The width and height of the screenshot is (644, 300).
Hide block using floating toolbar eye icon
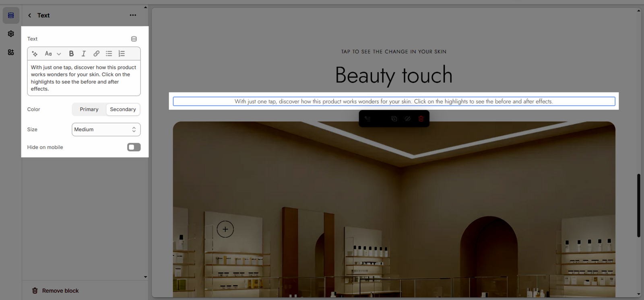click(x=408, y=119)
